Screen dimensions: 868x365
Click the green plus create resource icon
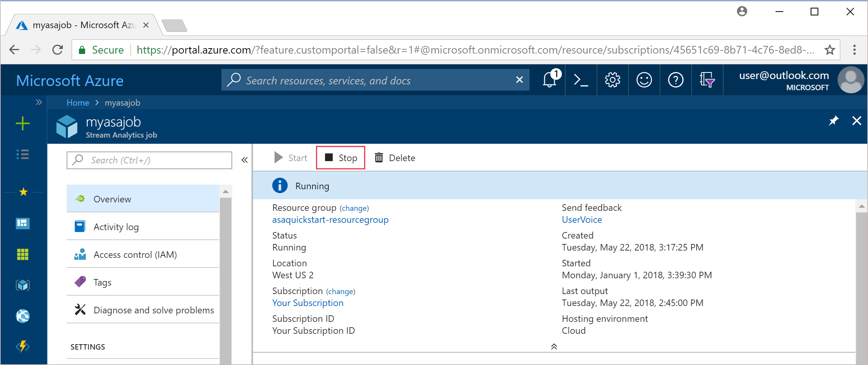coord(23,123)
